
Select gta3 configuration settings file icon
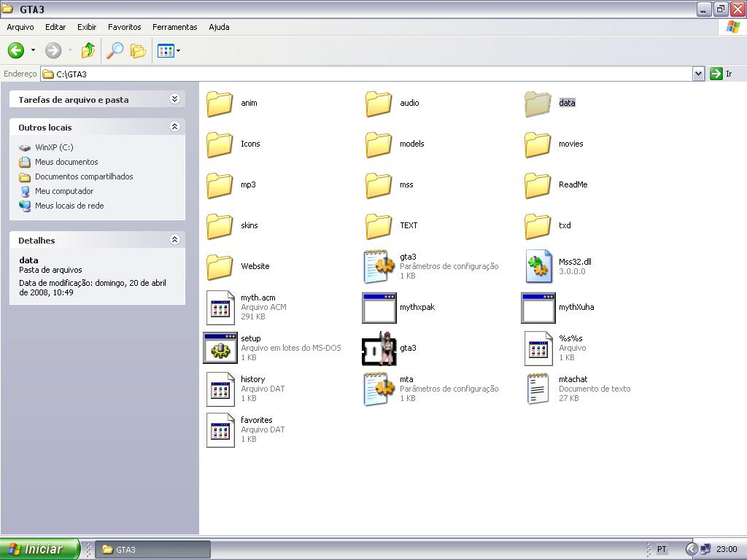coord(379,266)
